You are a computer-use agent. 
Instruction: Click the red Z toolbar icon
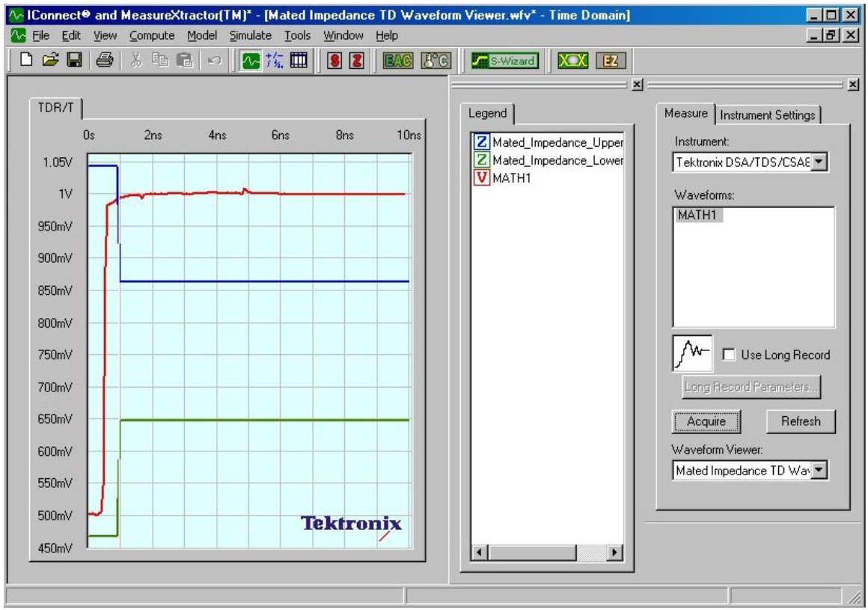[x=357, y=61]
